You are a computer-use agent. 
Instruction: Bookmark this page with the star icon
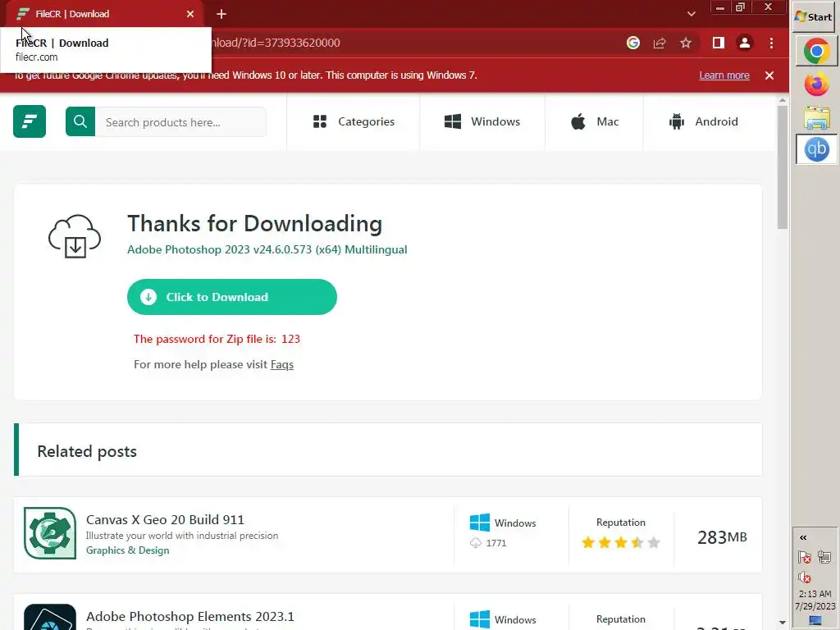pos(686,43)
